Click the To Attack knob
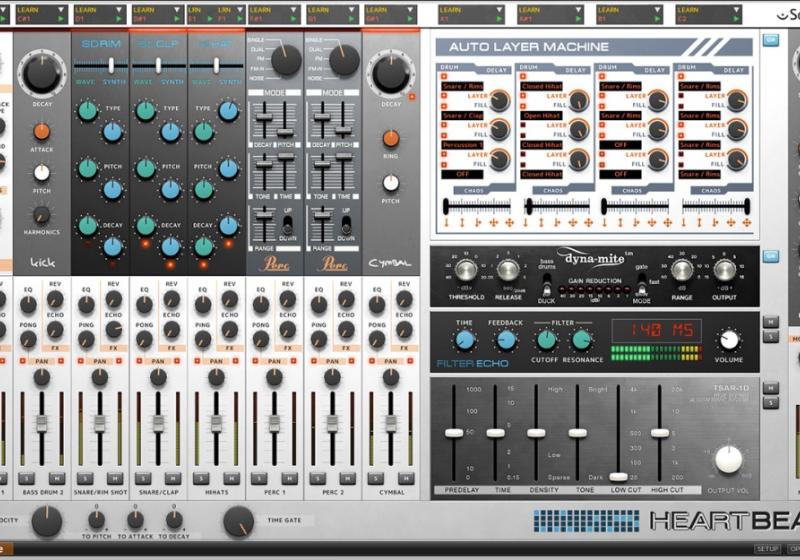The width and height of the screenshot is (800, 560). coord(135,520)
